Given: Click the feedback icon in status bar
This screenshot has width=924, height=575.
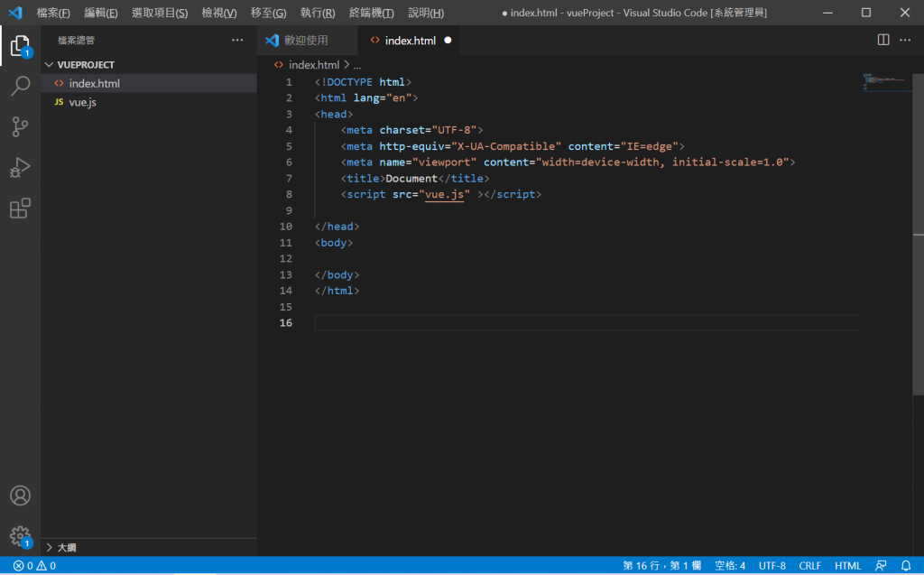Looking at the screenshot, I should tap(881, 566).
